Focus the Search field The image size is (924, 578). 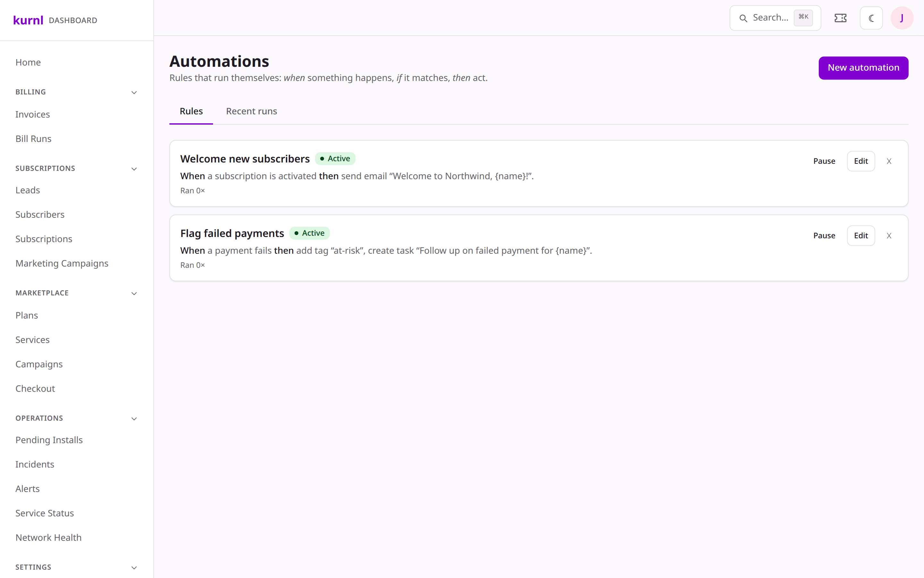(x=775, y=18)
